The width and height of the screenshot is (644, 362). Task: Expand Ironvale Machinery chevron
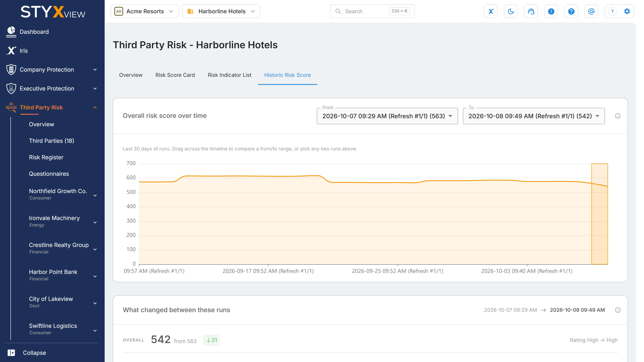coord(95,222)
